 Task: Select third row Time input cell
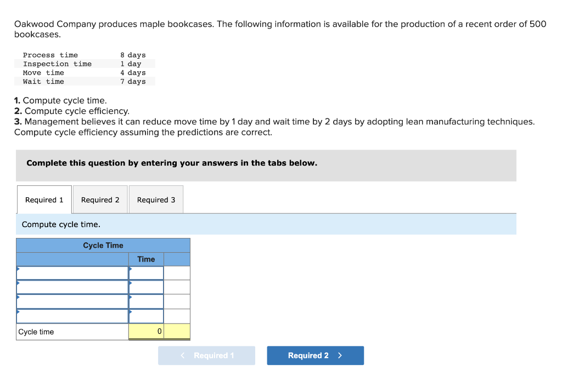click(146, 302)
